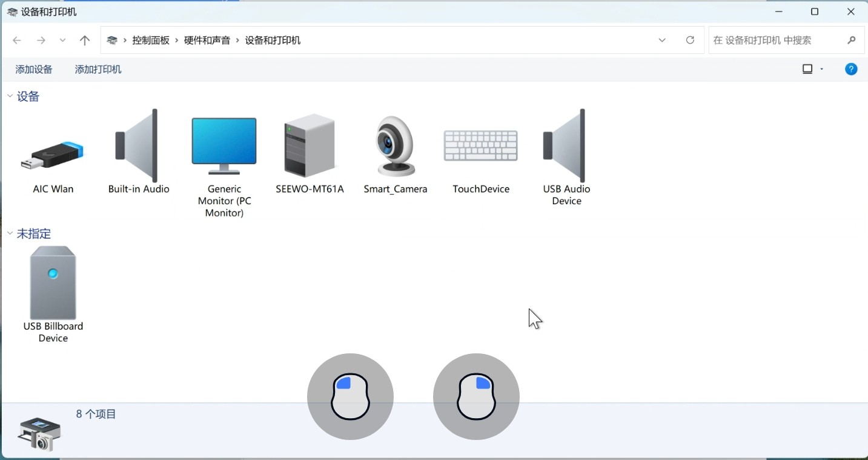Click the refresh button in address bar
The image size is (868, 460).
[x=690, y=40]
